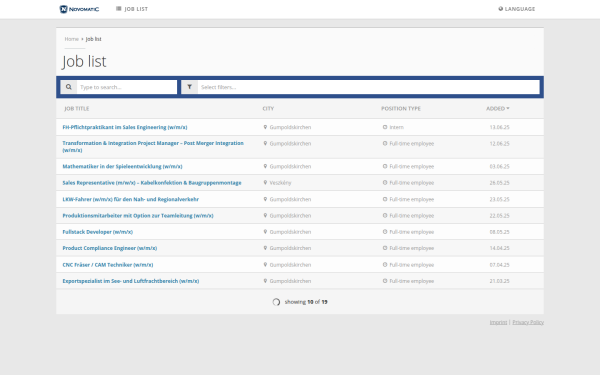This screenshot has width=600, height=375.
Task: Open Produktionsmitarbeiter mit Option zur Teamleitung
Action: coord(138,216)
